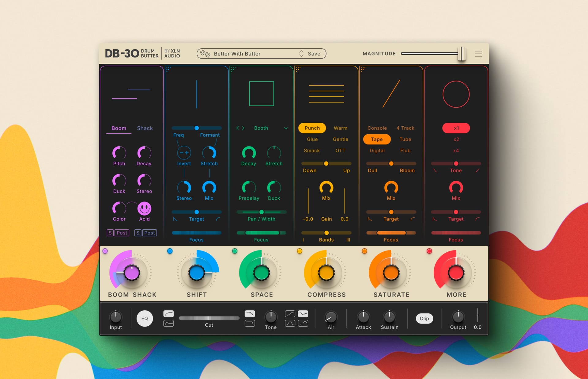
Task: Select the Tape saturation type
Action: (377, 139)
